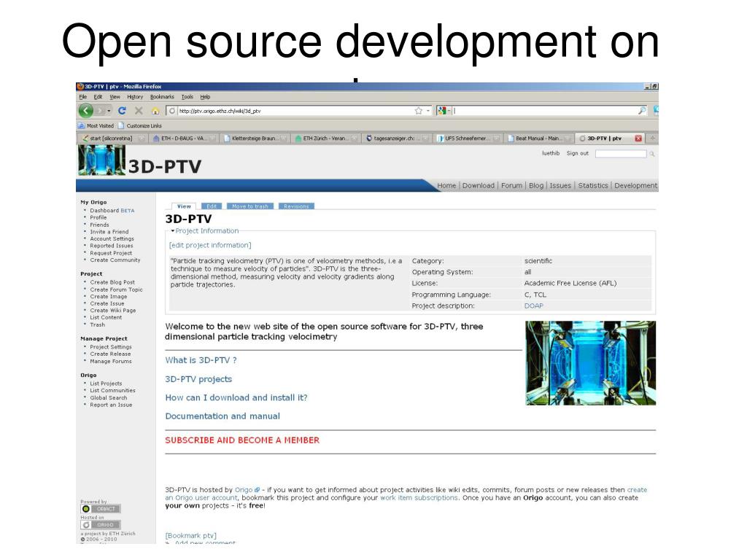
Task: Click the magnifier icon in the Firefox search box
Action: click(x=642, y=111)
